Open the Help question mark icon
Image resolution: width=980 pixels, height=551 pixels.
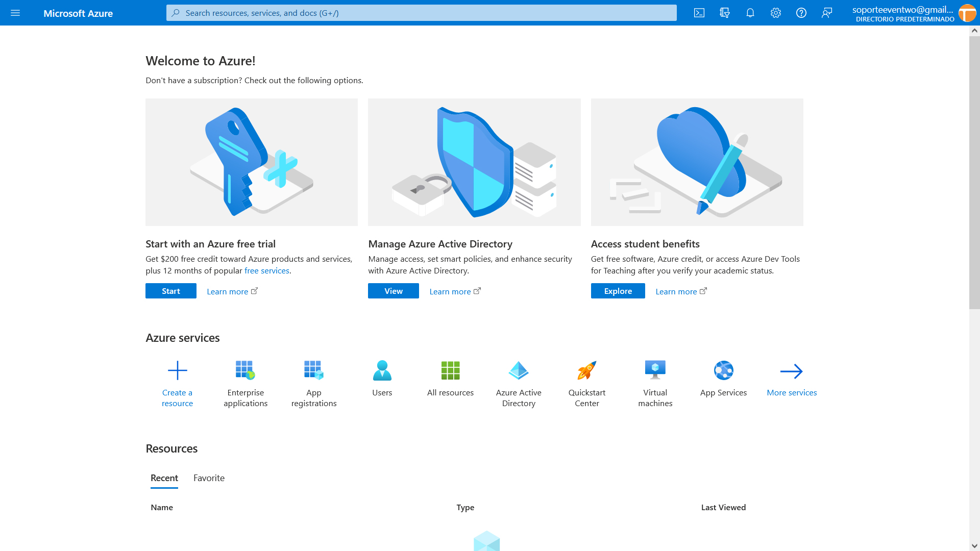point(801,13)
